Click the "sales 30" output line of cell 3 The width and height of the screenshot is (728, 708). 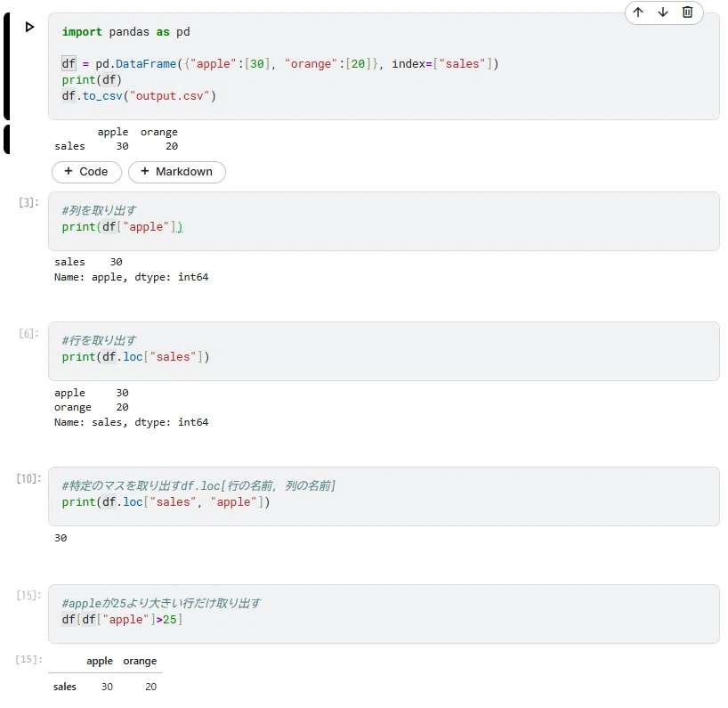click(88, 262)
